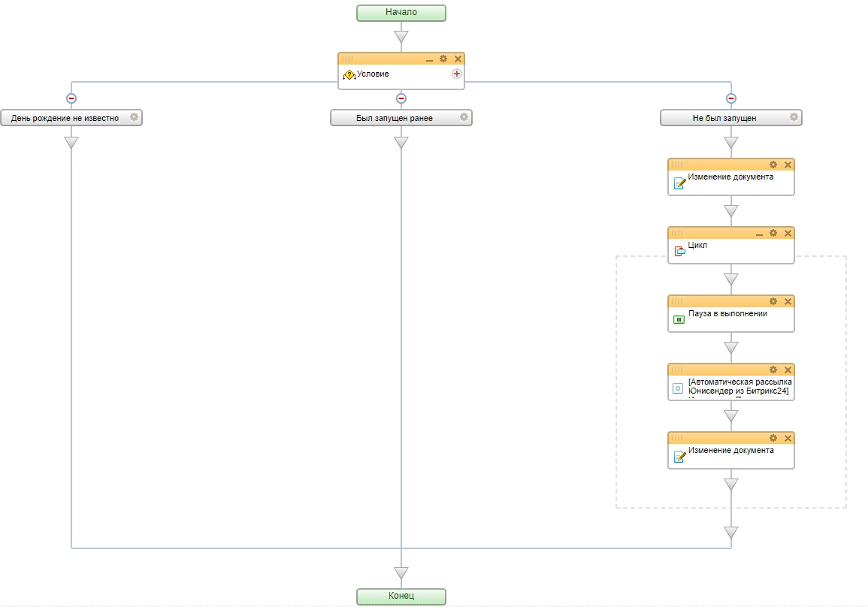Collapse the Цикл block with minimize icon

[x=759, y=234]
